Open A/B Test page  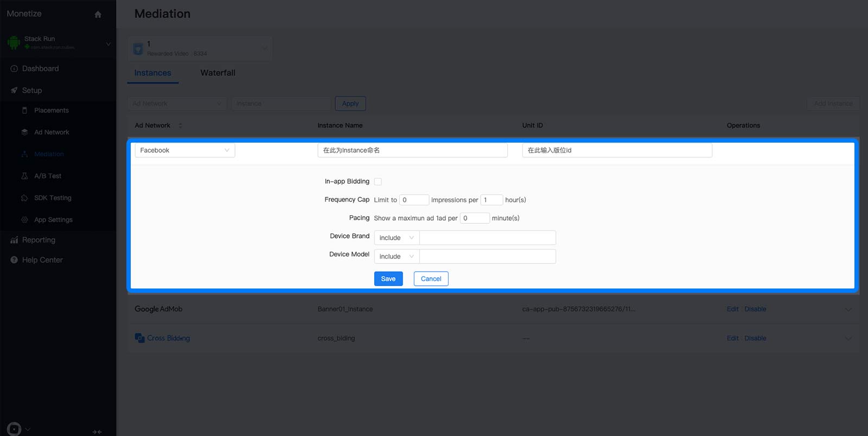click(48, 176)
